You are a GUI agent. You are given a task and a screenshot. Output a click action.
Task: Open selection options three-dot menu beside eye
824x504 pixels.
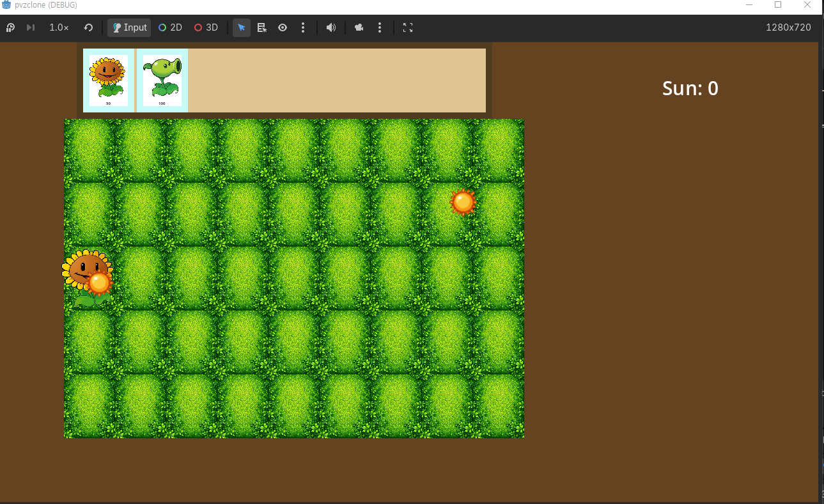(303, 27)
